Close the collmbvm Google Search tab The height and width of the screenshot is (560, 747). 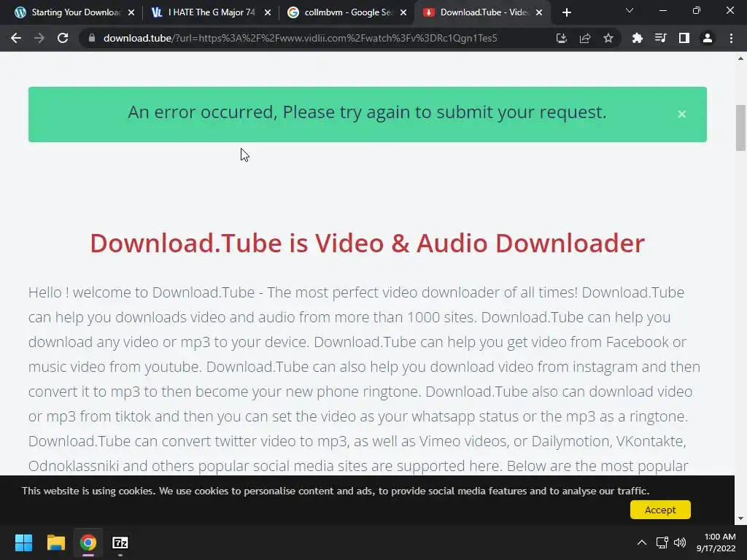tap(403, 12)
